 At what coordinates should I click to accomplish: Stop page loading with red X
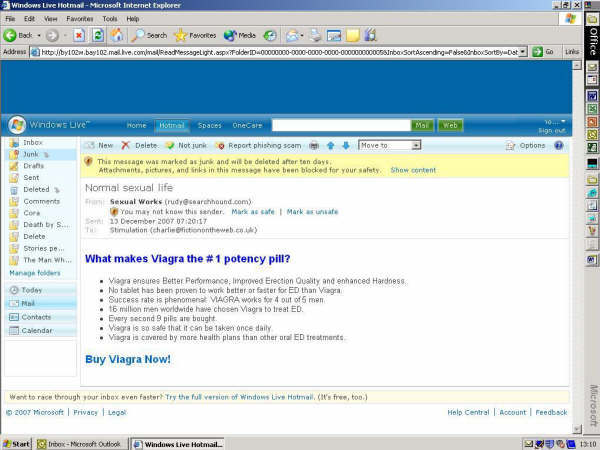[79, 36]
